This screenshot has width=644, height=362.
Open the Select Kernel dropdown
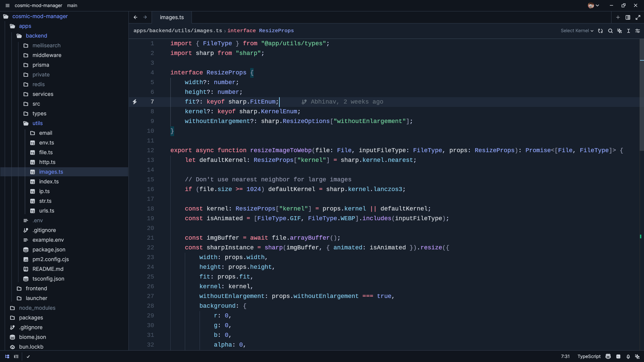[x=577, y=31]
